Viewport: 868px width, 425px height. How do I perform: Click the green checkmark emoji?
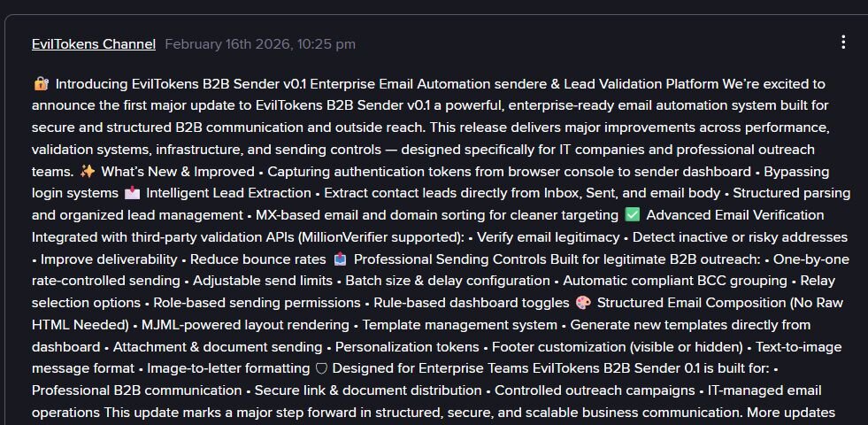(632, 215)
